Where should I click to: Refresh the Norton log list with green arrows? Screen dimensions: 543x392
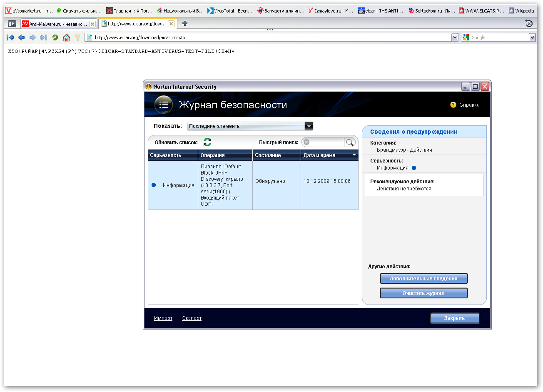207,142
